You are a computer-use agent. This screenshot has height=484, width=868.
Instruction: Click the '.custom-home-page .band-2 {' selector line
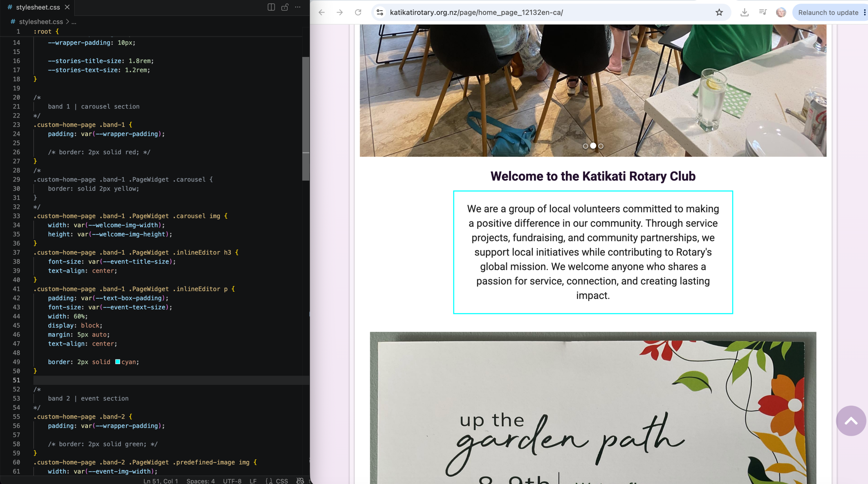[x=83, y=416]
